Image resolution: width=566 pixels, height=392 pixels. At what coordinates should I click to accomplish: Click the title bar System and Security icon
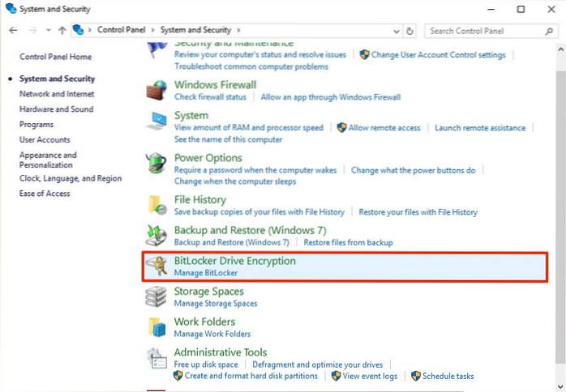(11, 8)
